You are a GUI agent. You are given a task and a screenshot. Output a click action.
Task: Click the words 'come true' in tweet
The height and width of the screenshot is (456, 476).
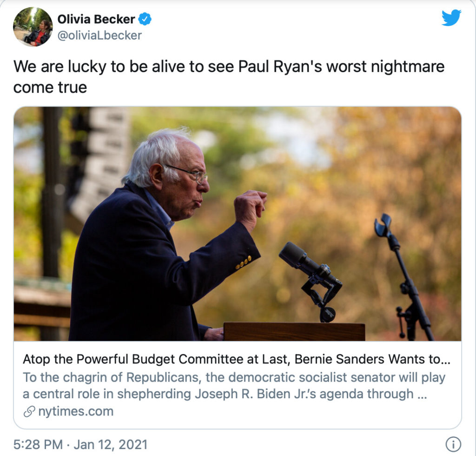[x=50, y=87]
